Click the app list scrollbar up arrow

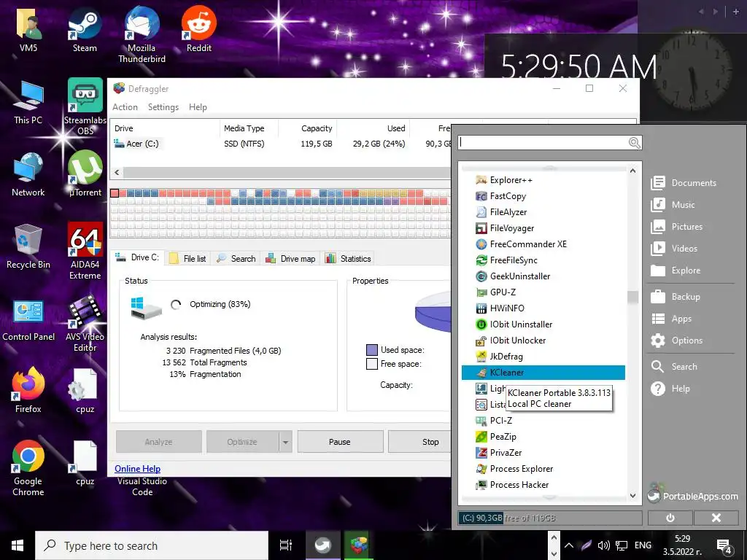click(632, 171)
